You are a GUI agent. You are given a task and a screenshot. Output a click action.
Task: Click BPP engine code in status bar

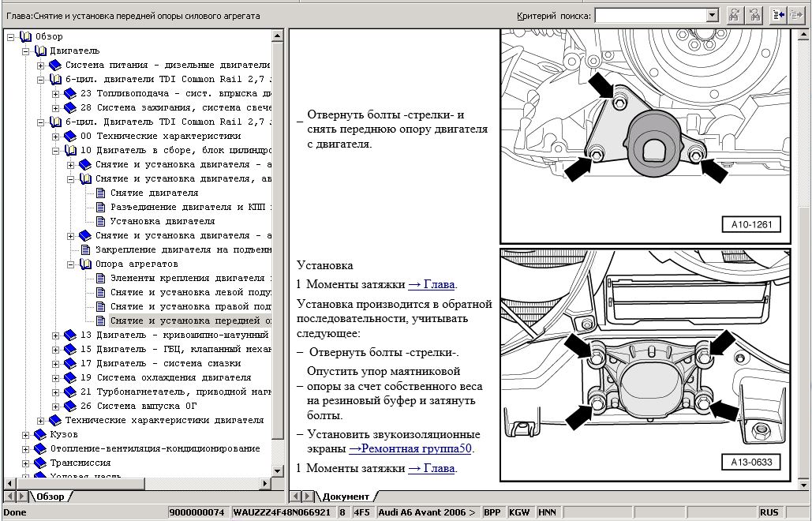pyautogui.click(x=492, y=512)
